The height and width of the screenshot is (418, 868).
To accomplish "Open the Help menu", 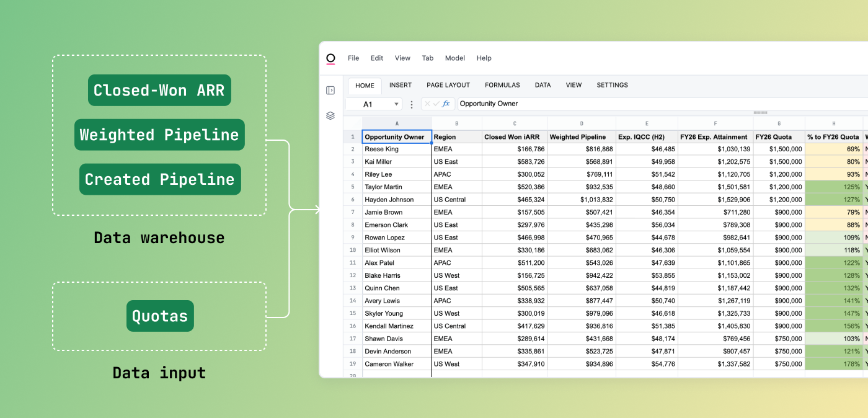I will 484,58.
